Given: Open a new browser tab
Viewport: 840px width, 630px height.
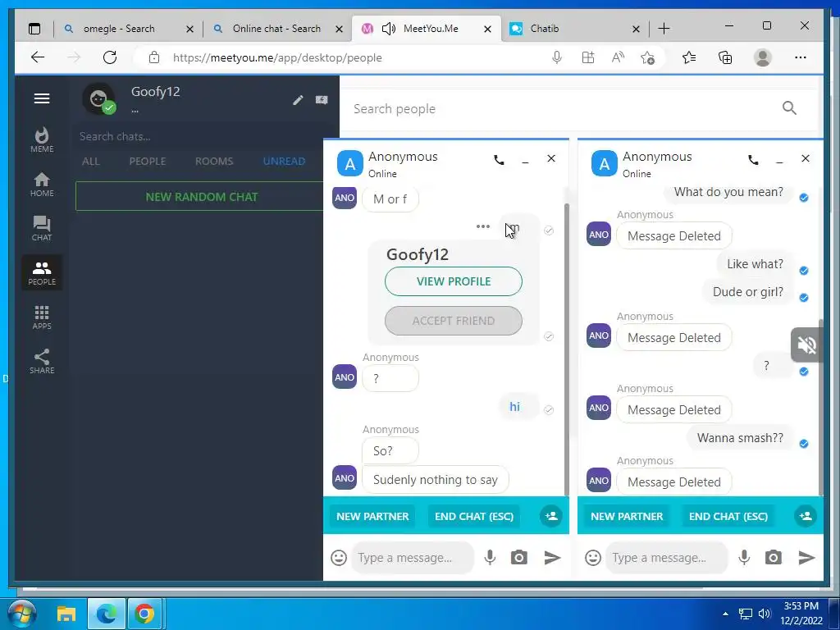Looking at the screenshot, I should tap(664, 29).
